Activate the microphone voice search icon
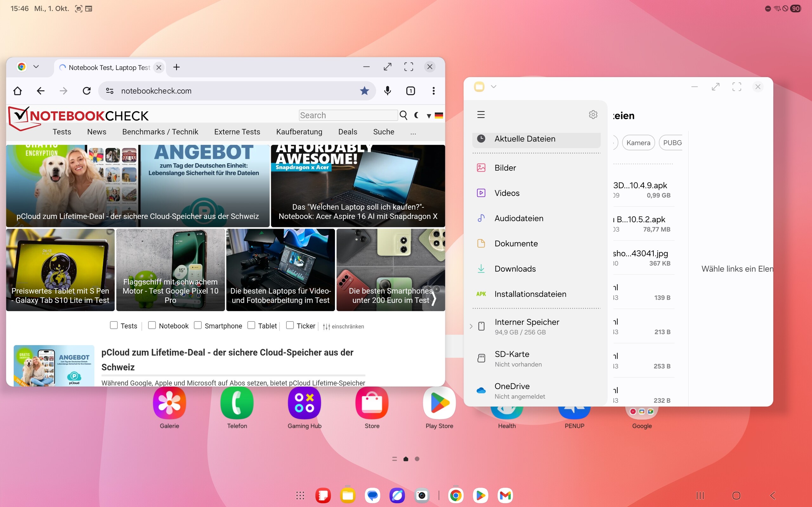 point(387,91)
